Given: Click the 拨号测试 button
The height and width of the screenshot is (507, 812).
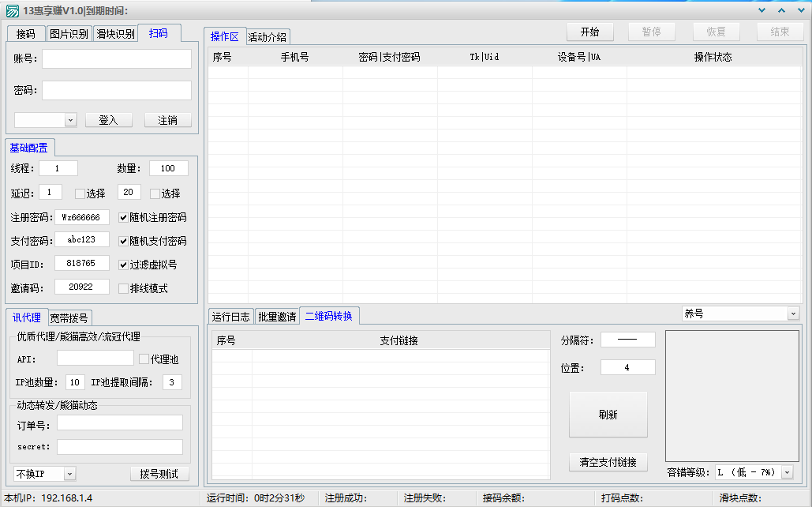Looking at the screenshot, I should tap(159, 474).
